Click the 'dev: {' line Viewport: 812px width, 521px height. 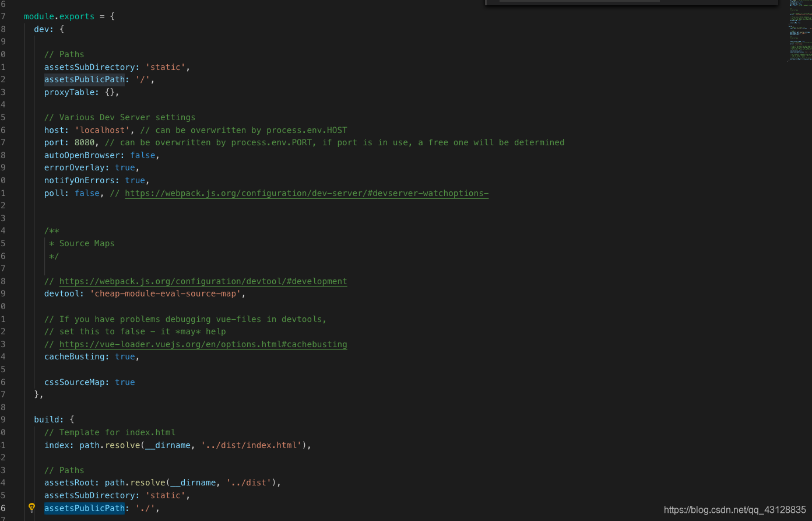49,29
